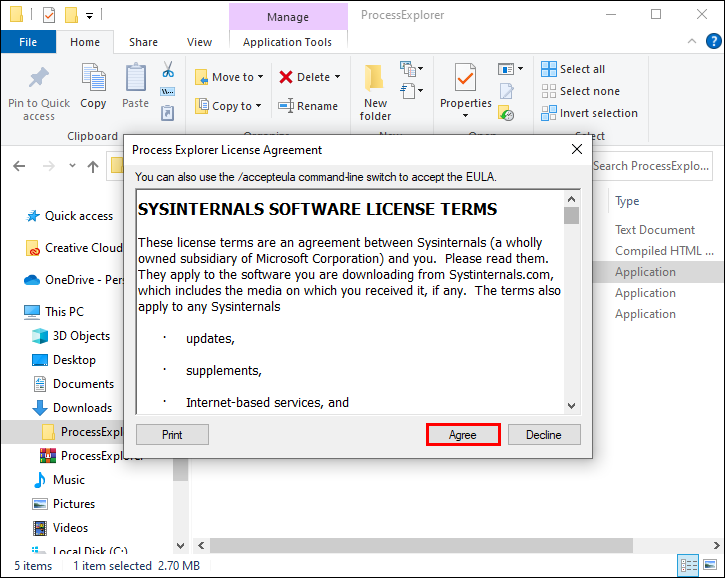Click the Search ProcessExplorer input field
Viewport: 725px width, 578px height.
[652, 166]
